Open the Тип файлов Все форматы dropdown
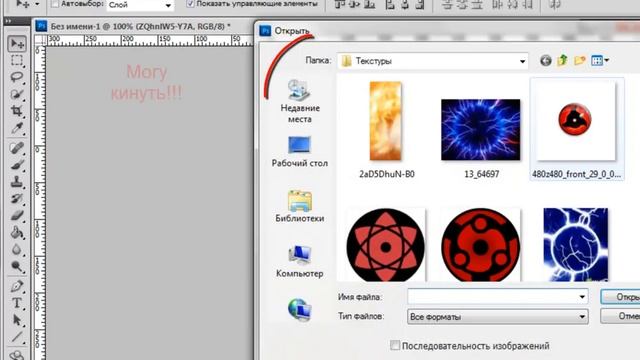Viewport: 640px width, 360px height. tap(498, 317)
